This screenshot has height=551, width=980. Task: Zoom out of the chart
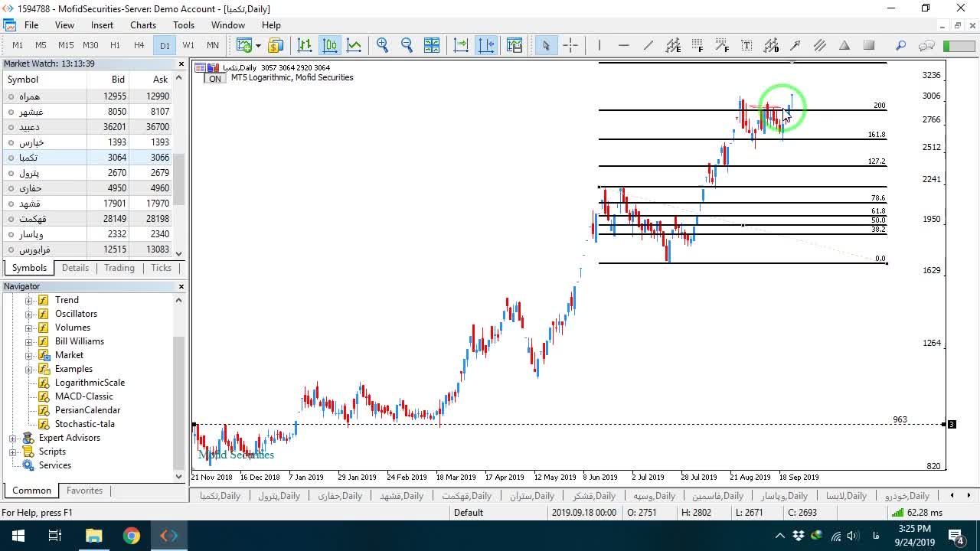407,45
